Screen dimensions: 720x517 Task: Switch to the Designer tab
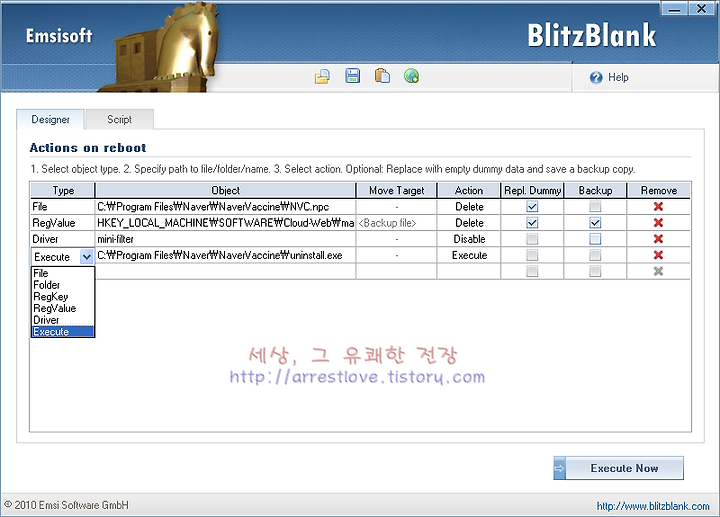[51, 119]
